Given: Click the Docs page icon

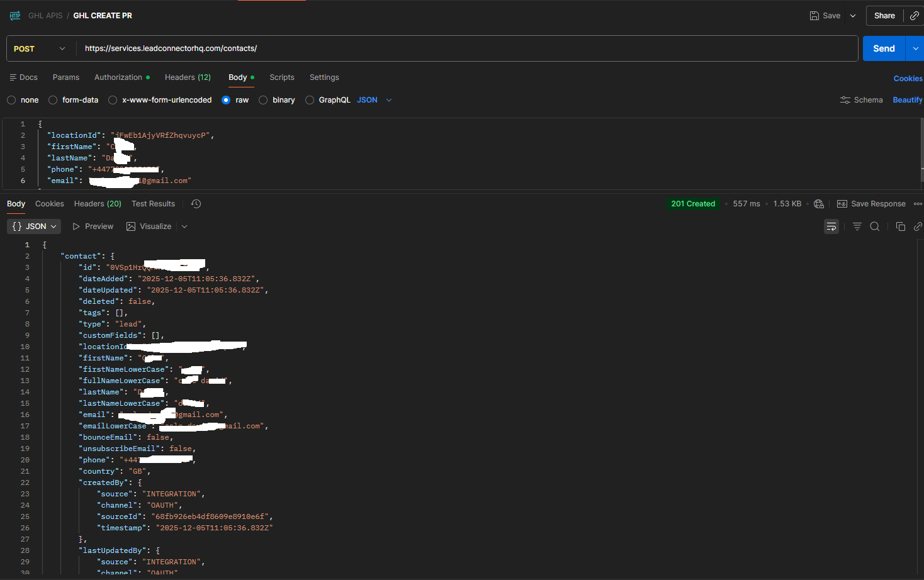Looking at the screenshot, I should (x=13, y=77).
